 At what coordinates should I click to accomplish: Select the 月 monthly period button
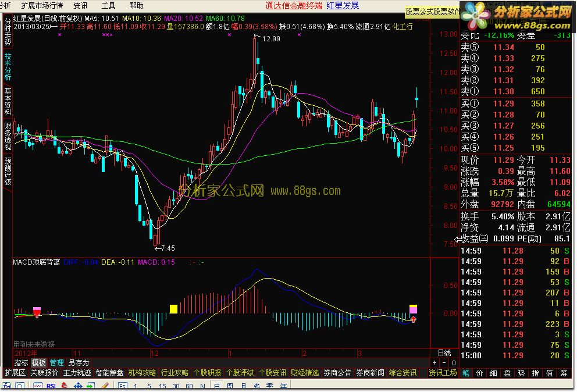pos(243,387)
